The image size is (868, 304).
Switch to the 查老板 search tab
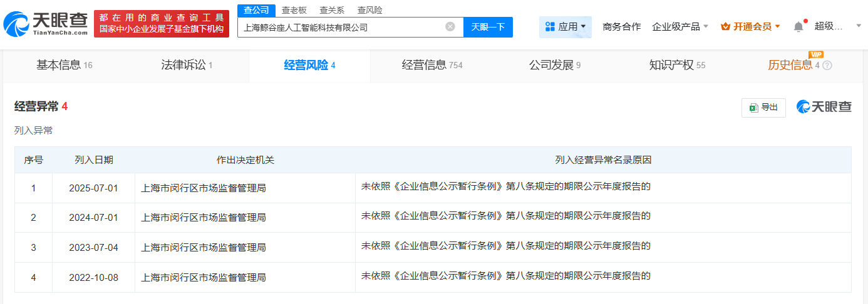tap(294, 10)
